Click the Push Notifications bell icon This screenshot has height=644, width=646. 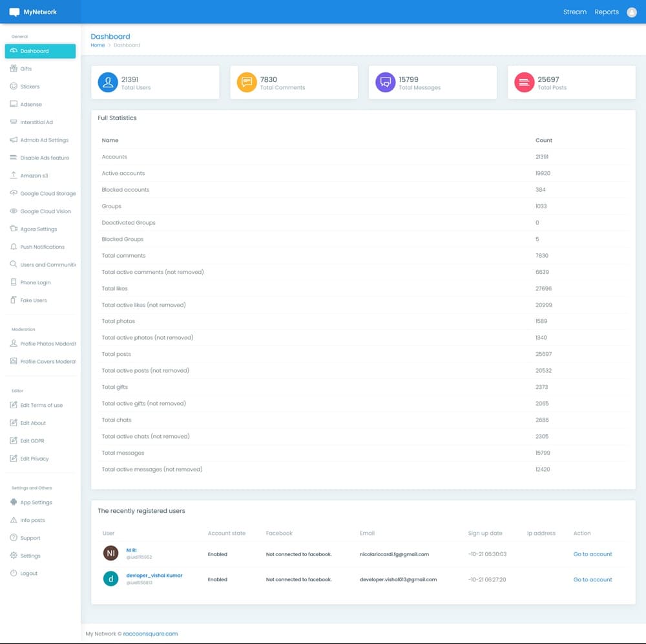click(x=14, y=247)
